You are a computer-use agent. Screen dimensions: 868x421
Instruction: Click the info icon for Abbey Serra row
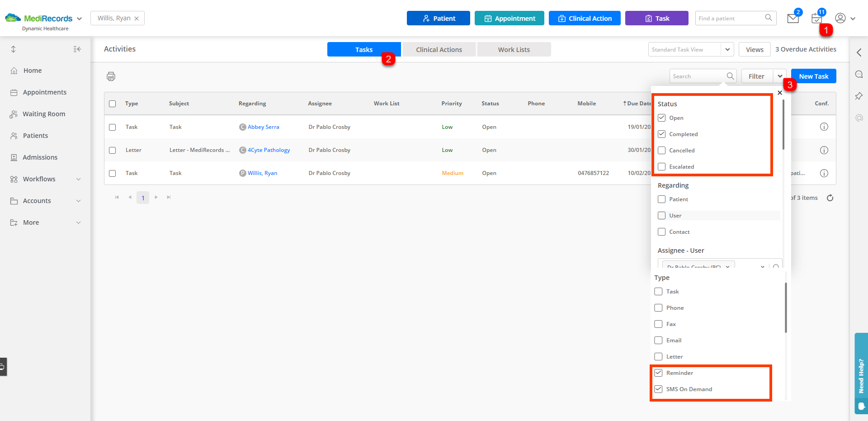[824, 127]
